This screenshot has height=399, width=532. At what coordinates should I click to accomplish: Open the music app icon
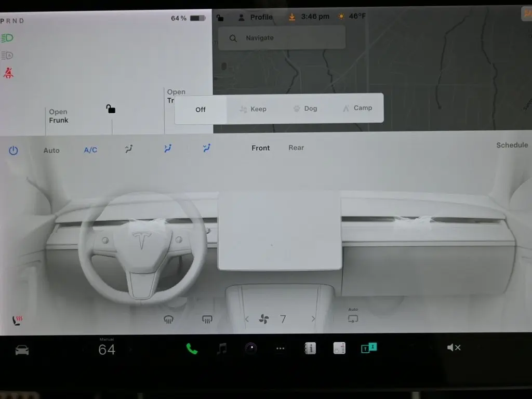click(222, 349)
